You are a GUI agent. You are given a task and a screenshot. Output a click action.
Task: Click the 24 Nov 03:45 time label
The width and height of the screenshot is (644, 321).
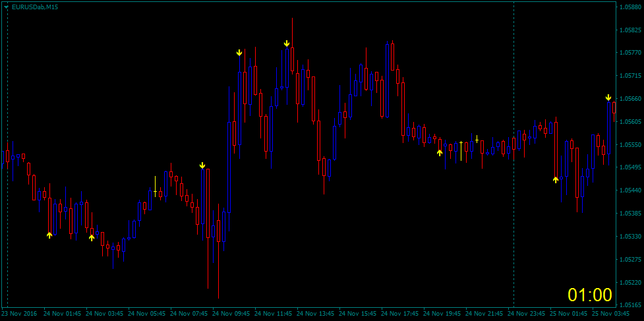(x=103, y=314)
